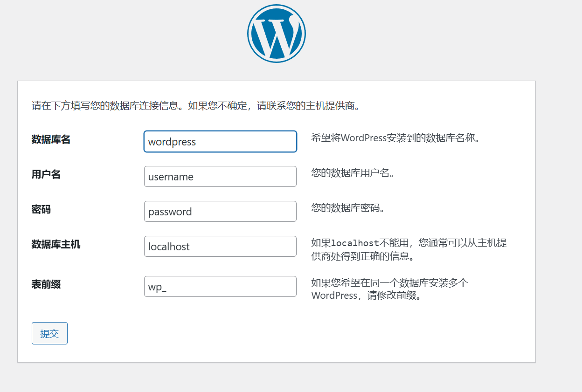Click the hint about localhost不能用

click(x=409, y=249)
